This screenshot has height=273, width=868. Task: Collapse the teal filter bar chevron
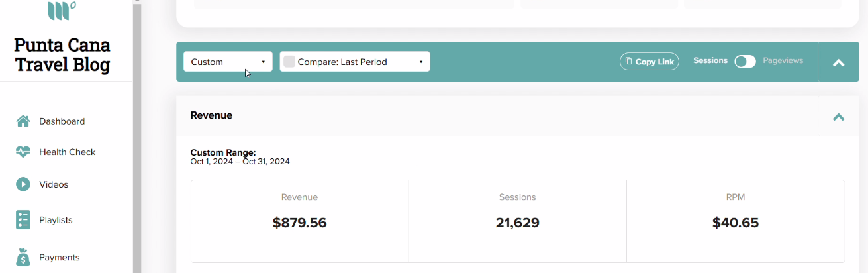pyautogui.click(x=838, y=62)
